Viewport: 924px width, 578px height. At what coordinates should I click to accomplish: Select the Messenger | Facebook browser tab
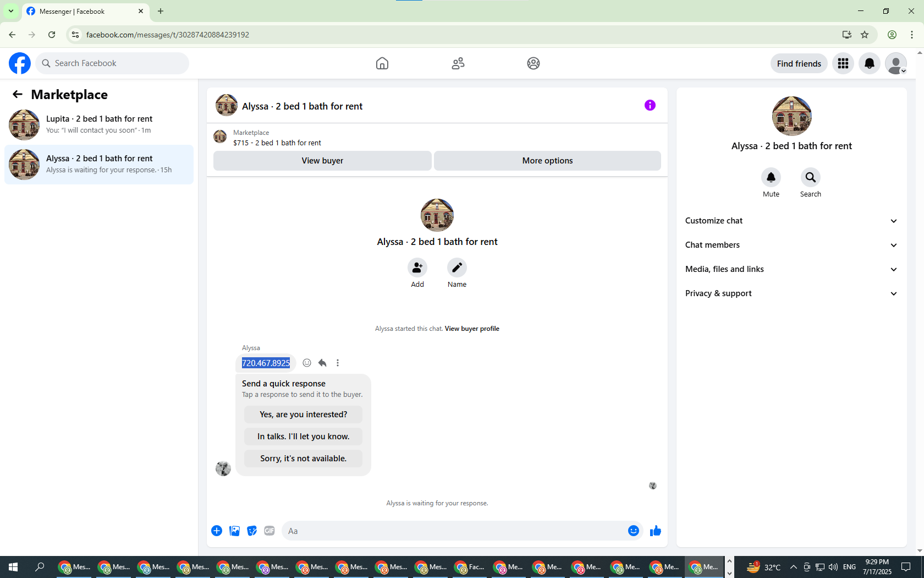tap(85, 11)
